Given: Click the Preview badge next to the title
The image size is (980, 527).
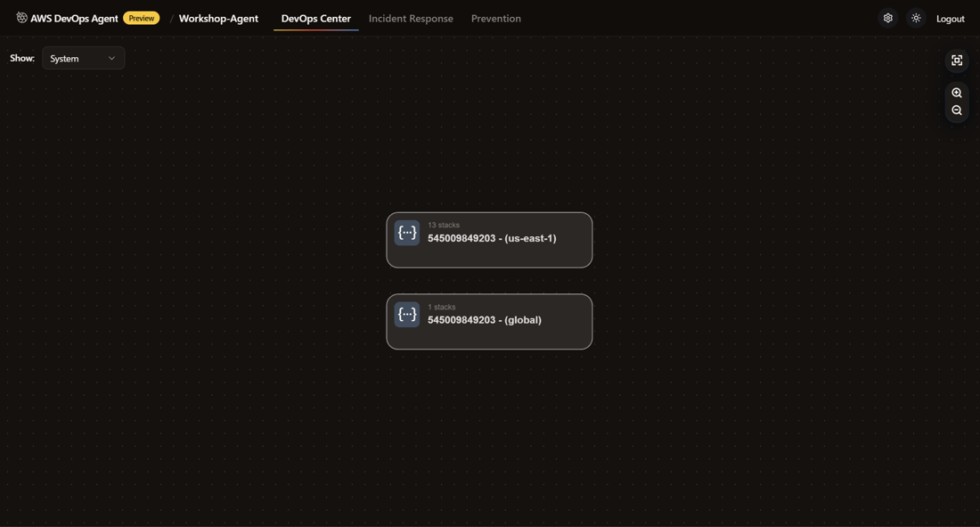Looking at the screenshot, I should point(140,16).
